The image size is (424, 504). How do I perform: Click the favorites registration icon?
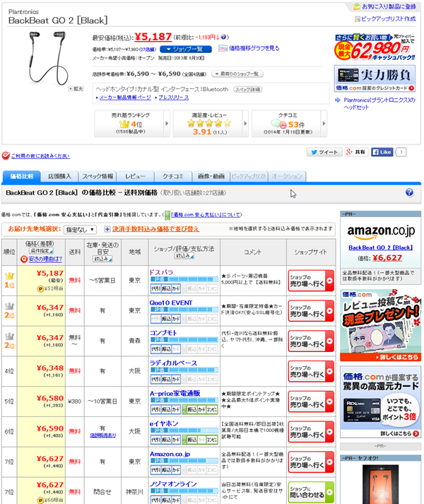(x=356, y=6)
